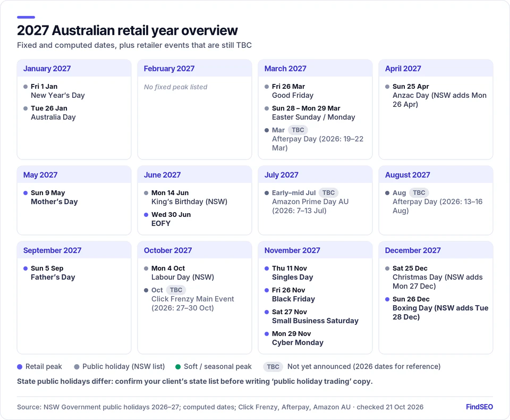510x420 pixels.
Task: Click the '2027 Australian retail year overview' title
Action: pyautogui.click(x=127, y=30)
